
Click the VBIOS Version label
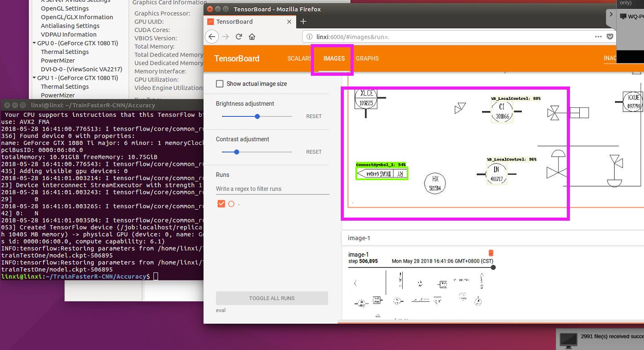(x=156, y=38)
